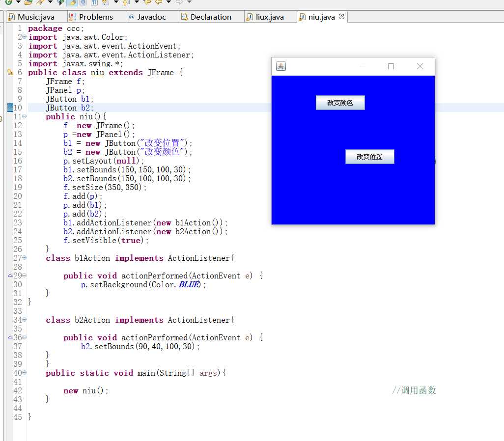The image size is (504, 441).
Task: Close the running Java window
Action: (420, 66)
